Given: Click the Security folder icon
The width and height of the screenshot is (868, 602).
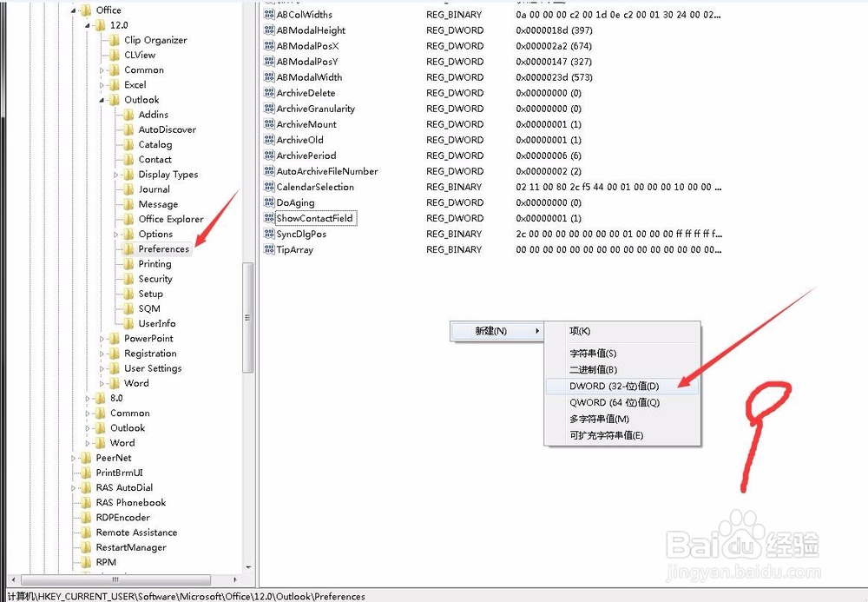Looking at the screenshot, I should tap(129, 279).
